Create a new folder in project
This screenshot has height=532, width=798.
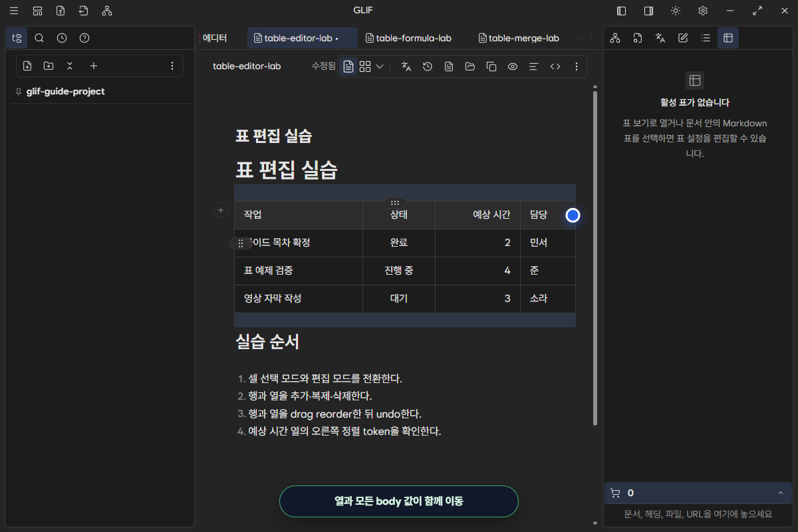click(x=49, y=66)
